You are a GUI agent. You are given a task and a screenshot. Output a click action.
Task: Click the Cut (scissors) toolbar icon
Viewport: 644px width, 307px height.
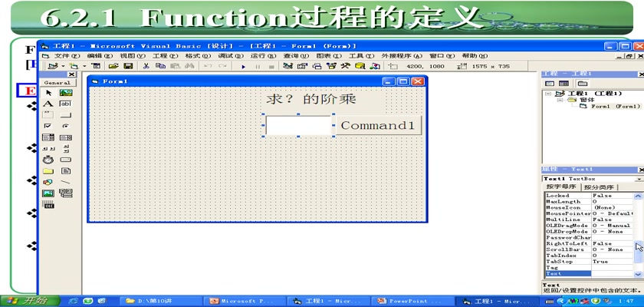coord(146,67)
